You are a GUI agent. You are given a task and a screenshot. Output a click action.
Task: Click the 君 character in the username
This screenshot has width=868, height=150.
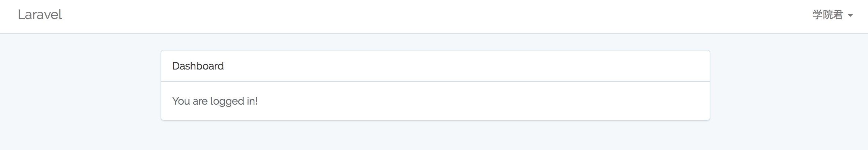point(838,15)
